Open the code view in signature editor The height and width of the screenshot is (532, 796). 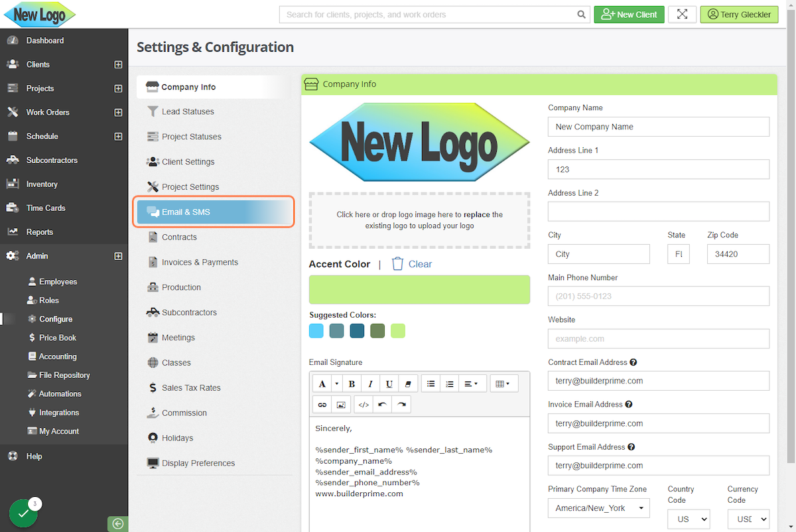(363, 404)
